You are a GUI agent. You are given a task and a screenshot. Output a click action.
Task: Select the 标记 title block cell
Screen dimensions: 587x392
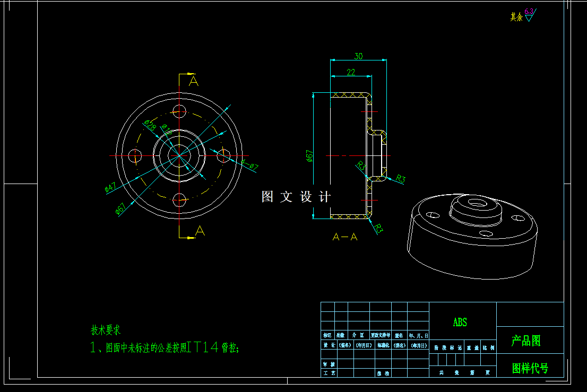pos(327,335)
